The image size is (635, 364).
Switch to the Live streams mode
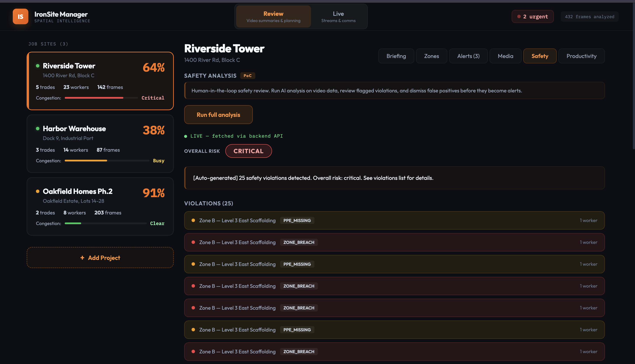(x=338, y=16)
